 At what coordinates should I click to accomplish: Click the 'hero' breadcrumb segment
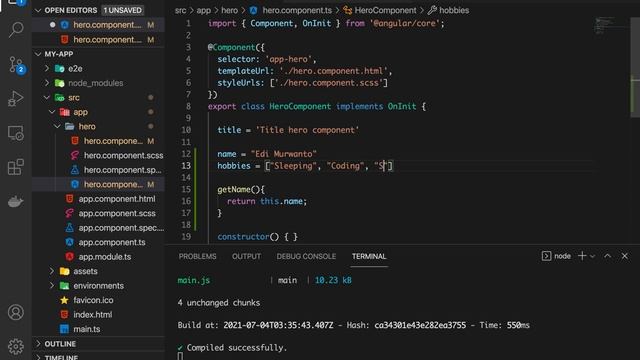coord(229,10)
